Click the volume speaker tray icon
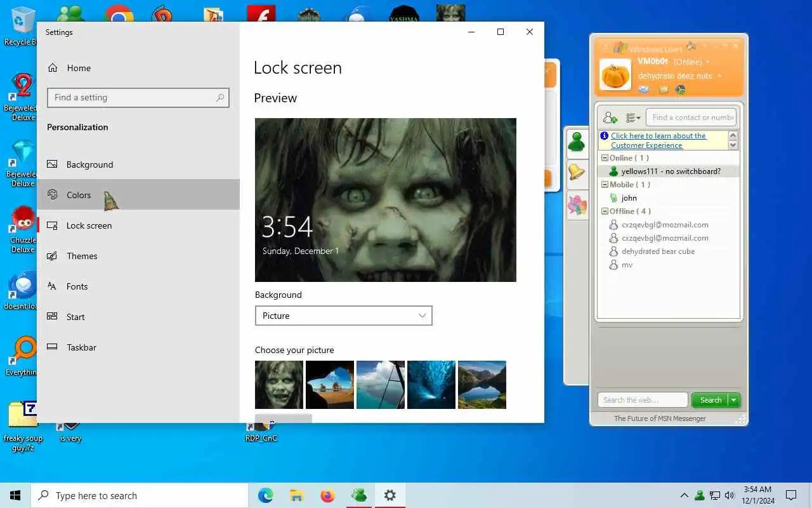Viewport: 812px width, 508px height. tap(730, 495)
